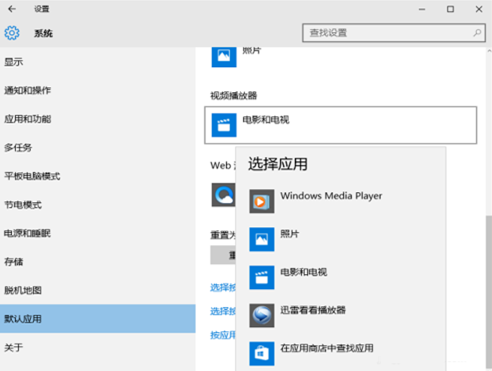The height and width of the screenshot is (371, 492).
Task: Choose the Windows Media Player icon
Action: click(262, 201)
